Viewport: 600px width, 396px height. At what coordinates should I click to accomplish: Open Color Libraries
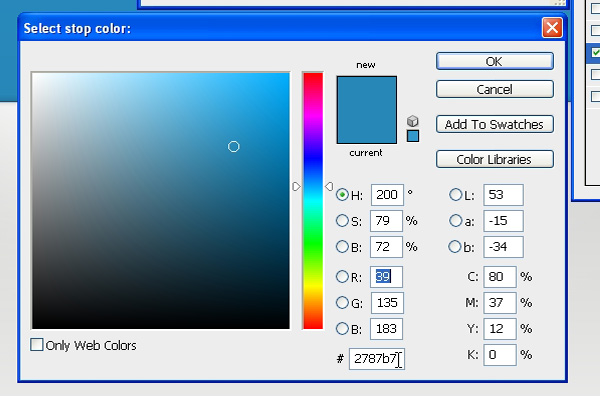(495, 159)
